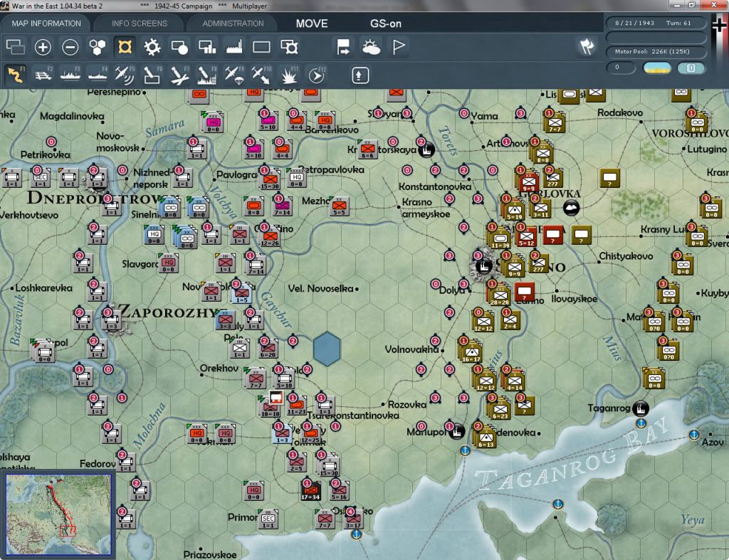Viewport: 729px width, 560px height.
Task: Click the Konstantinovka town label
Action: (435, 186)
